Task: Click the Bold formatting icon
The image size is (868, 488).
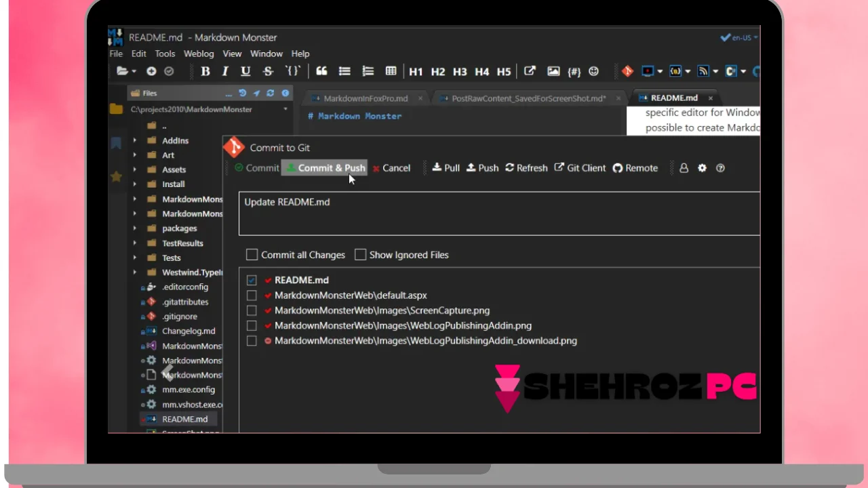Action: point(205,71)
